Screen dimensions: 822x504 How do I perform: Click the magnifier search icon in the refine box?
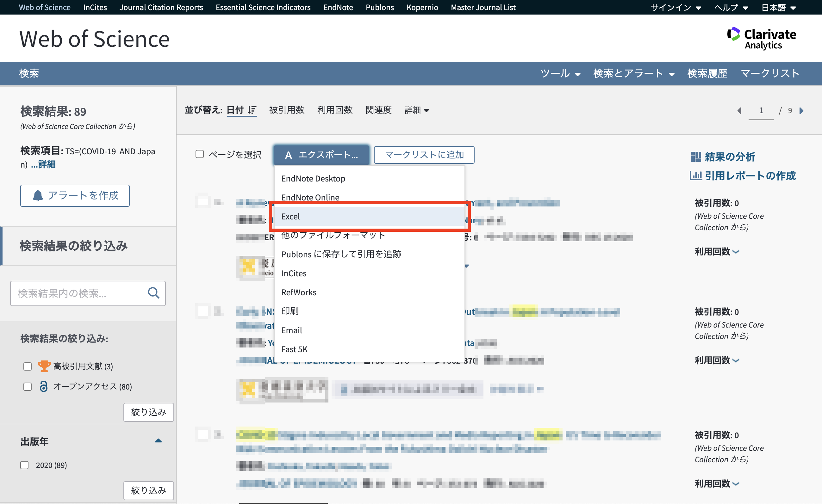tap(153, 293)
